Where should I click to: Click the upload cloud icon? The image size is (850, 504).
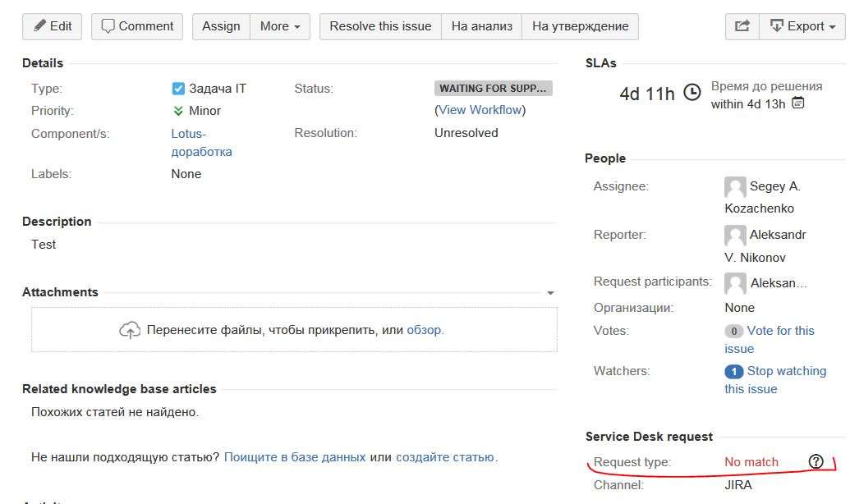pos(130,329)
